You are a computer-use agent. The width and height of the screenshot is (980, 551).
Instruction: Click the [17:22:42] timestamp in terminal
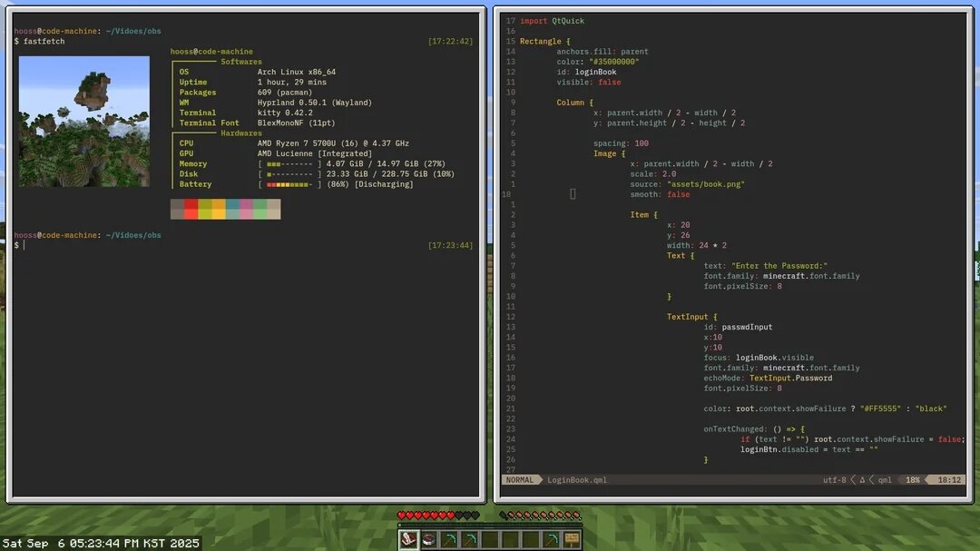point(450,41)
